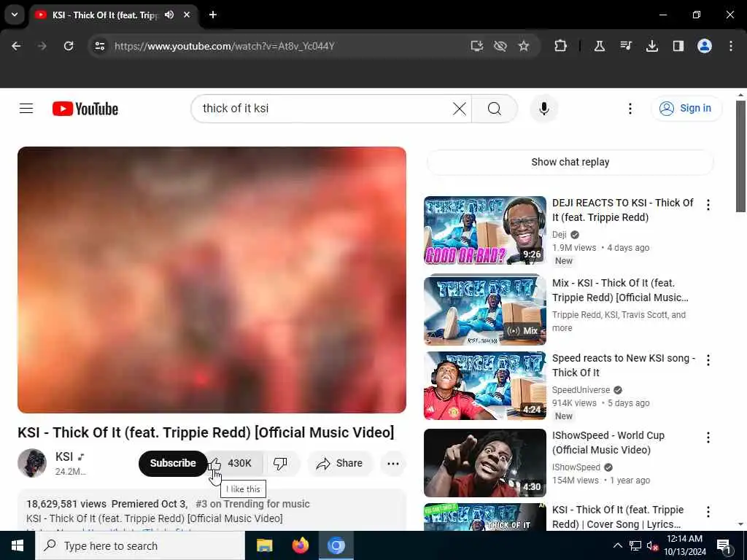Image resolution: width=747 pixels, height=560 pixels.
Task: Open the KSI channel name link
Action: 64,456
